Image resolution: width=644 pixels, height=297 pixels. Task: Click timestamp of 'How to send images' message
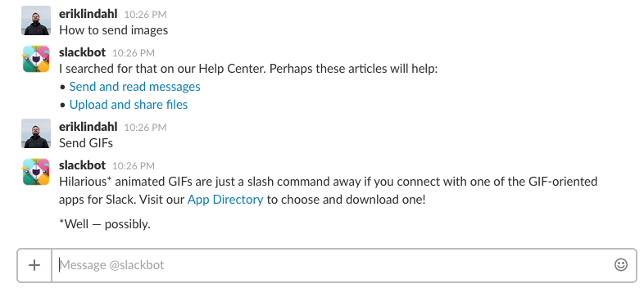[145, 15]
